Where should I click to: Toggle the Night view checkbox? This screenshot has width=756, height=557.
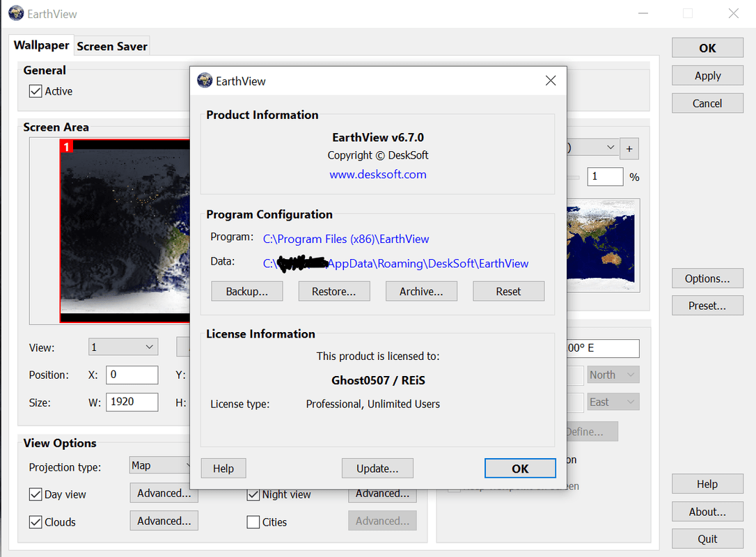pyautogui.click(x=253, y=495)
